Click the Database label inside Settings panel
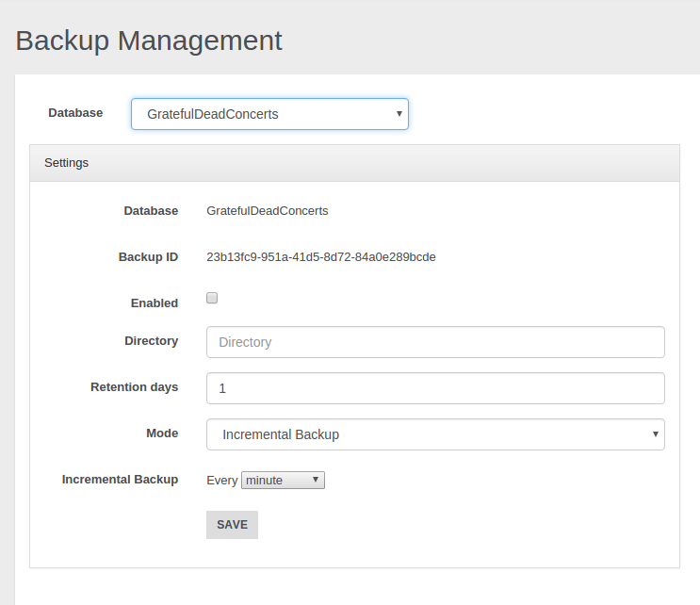700x605 pixels. (151, 211)
